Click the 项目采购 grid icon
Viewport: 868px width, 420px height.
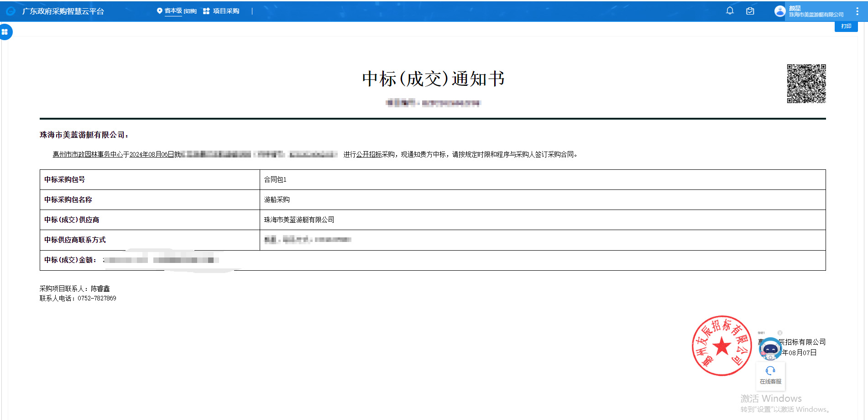[x=206, y=11]
